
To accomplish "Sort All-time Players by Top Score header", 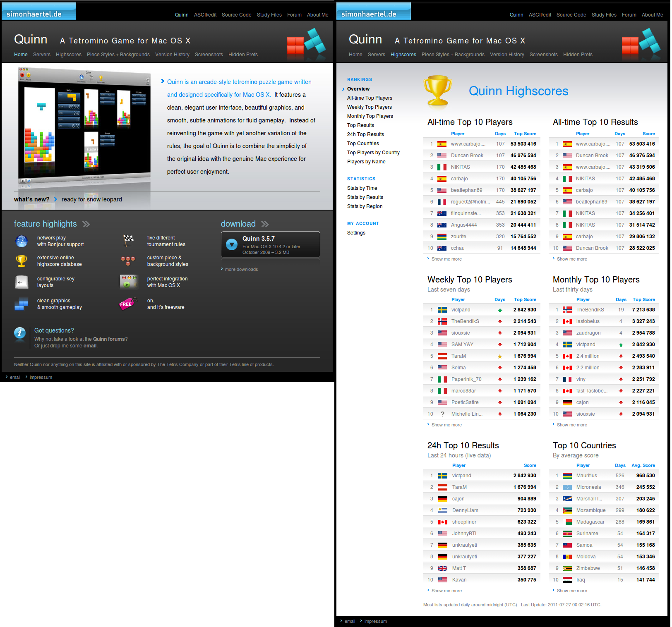I will tap(525, 134).
